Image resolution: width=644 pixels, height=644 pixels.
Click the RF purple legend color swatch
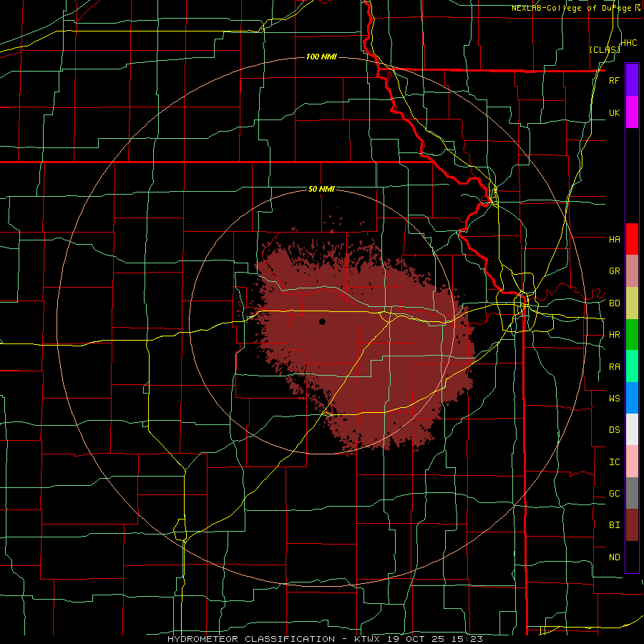pyautogui.click(x=632, y=80)
